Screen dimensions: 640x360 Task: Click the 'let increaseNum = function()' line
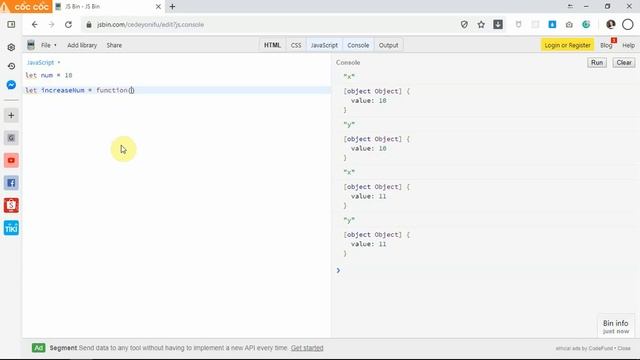80,90
